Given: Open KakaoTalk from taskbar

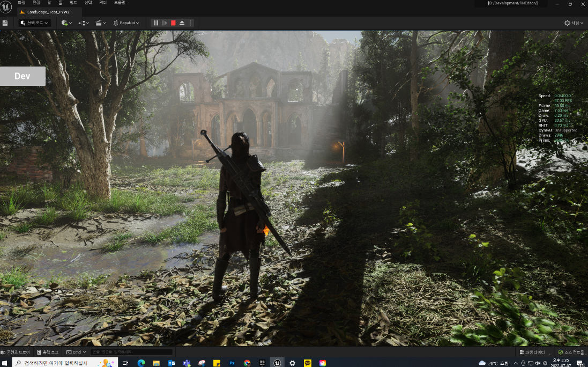Looking at the screenshot, I should click(x=308, y=363).
